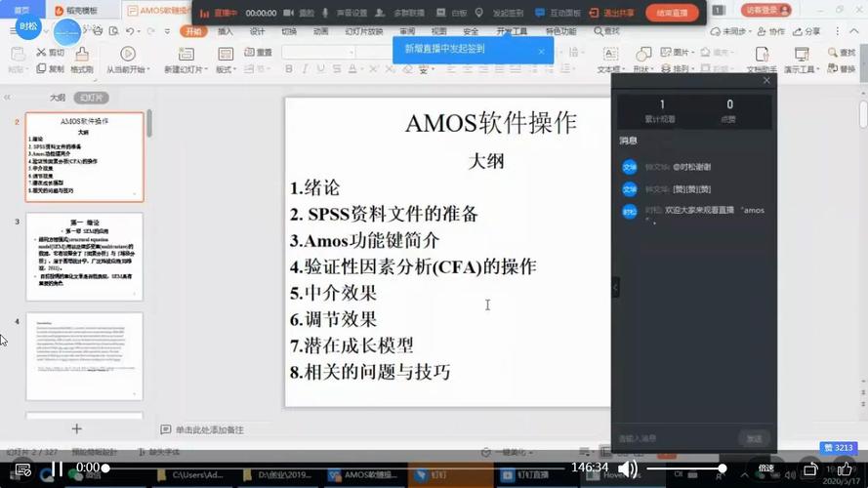This screenshot has height=488, width=868.
Task: Click the Copy (复制) icon
Action: click(x=41, y=68)
